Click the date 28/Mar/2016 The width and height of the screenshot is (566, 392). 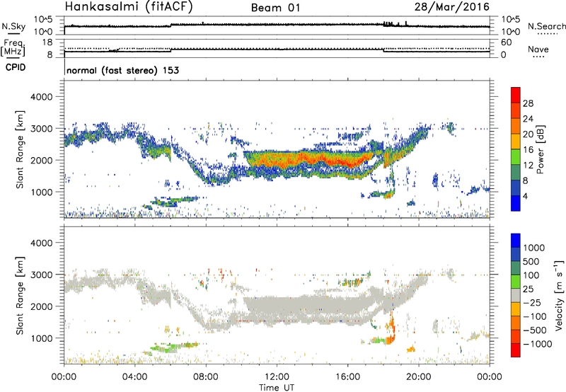point(452,7)
